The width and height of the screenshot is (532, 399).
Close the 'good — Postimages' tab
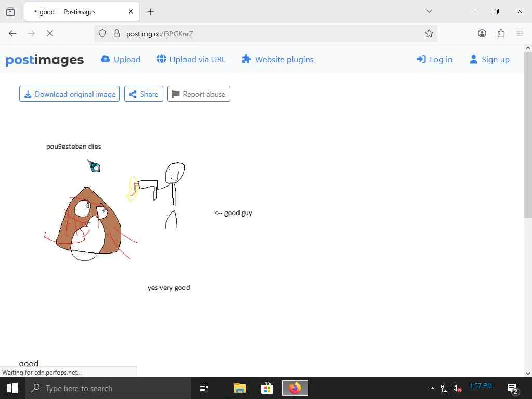[130, 11]
